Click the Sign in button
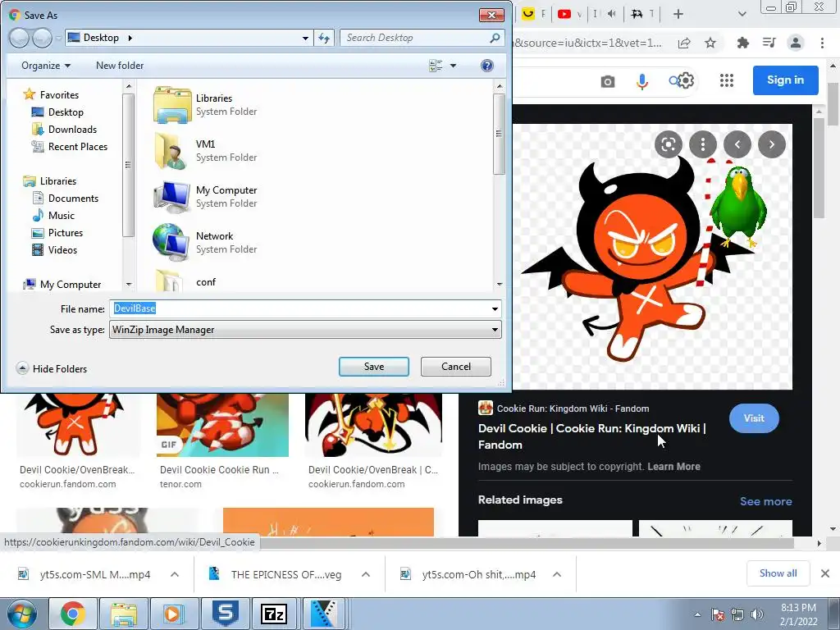The height and width of the screenshot is (630, 840). (785, 80)
